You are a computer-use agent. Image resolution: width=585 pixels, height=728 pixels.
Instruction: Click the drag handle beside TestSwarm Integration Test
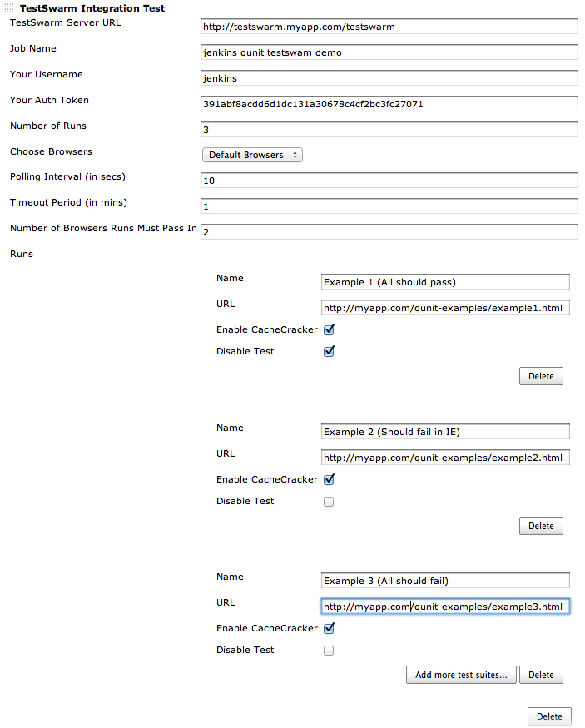pyautogui.click(x=9, y=7)
